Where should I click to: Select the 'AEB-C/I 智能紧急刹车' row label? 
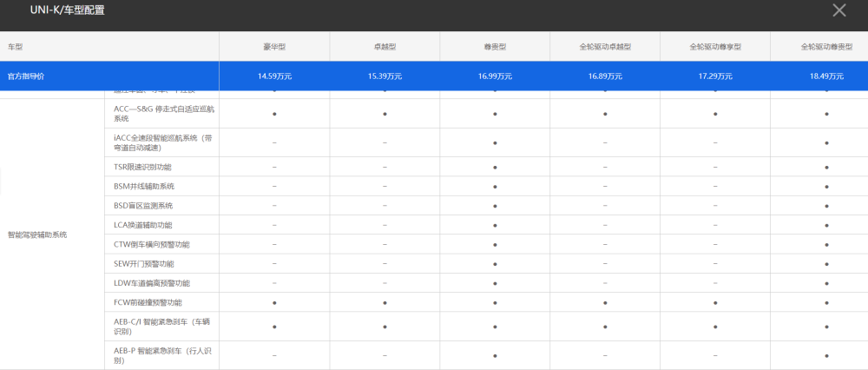(163, 327)
